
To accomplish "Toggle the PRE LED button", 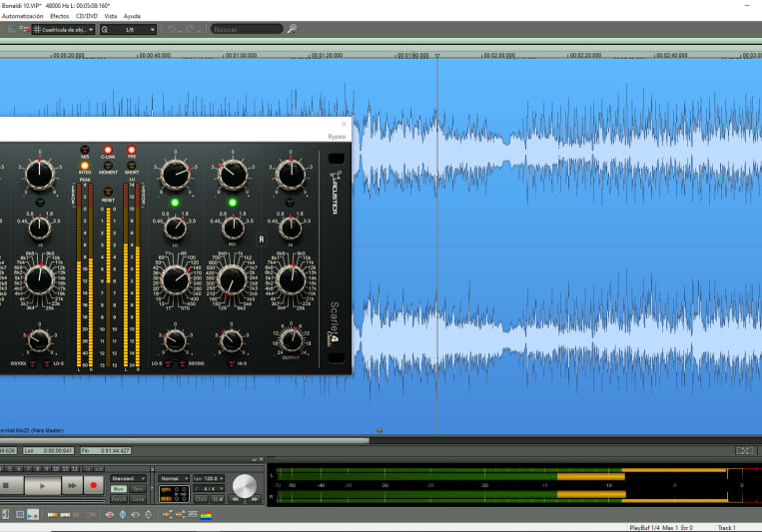I will (131, 149).
